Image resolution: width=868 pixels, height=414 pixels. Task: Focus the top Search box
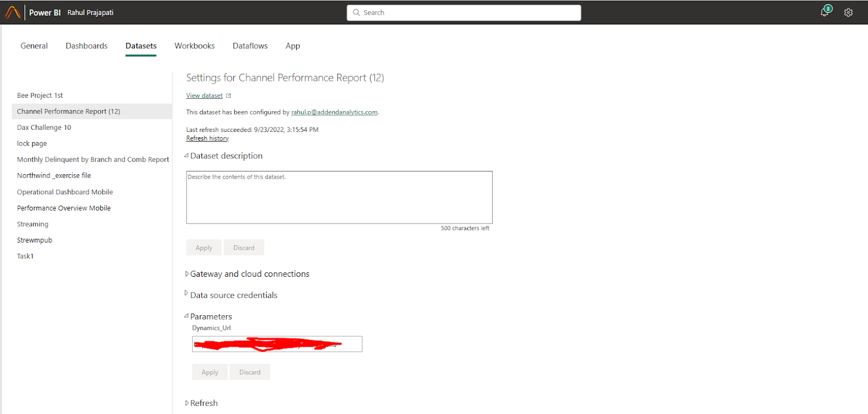(464, 12)
